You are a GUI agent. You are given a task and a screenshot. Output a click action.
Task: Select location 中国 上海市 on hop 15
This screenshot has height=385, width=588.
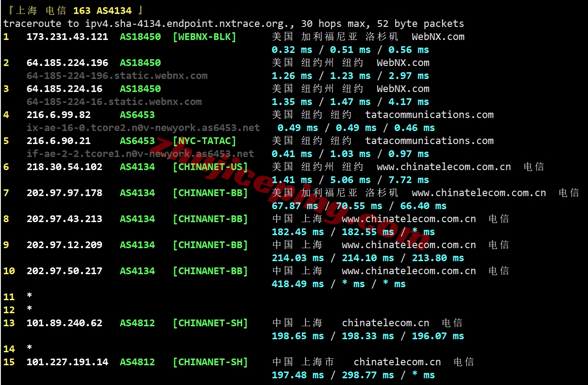pyautogui.click(x=303, y=362)
